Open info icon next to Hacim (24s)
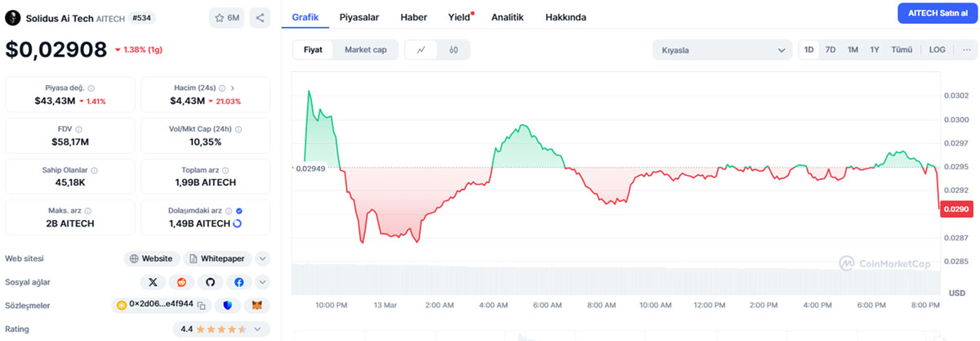Screen dimensions: 980x341 [x=222, y=87]
